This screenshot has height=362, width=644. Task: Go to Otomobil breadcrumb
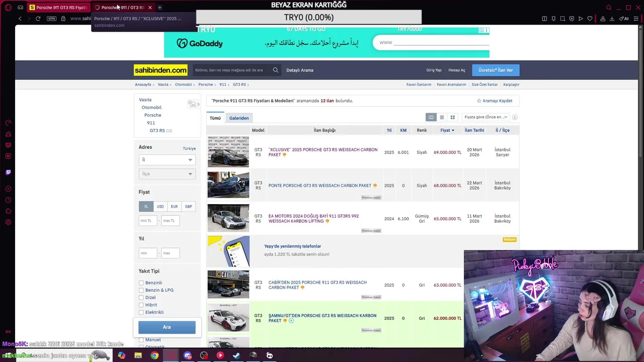coord(183,84)
